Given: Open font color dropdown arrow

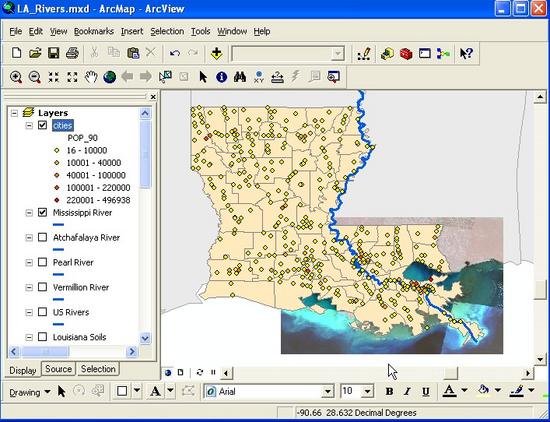Looking at the screenshot, I should click(464, 390).
